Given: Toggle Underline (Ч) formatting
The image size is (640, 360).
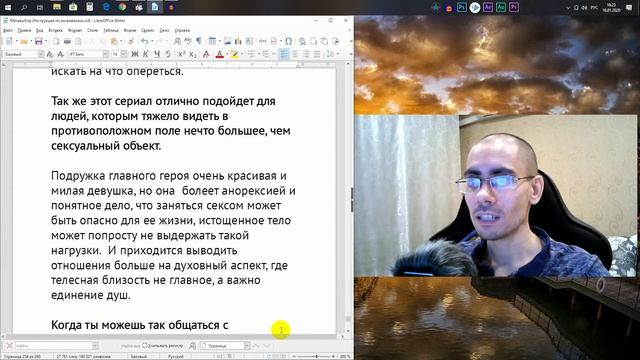Looking at the screenshot, I should (157, 54).
